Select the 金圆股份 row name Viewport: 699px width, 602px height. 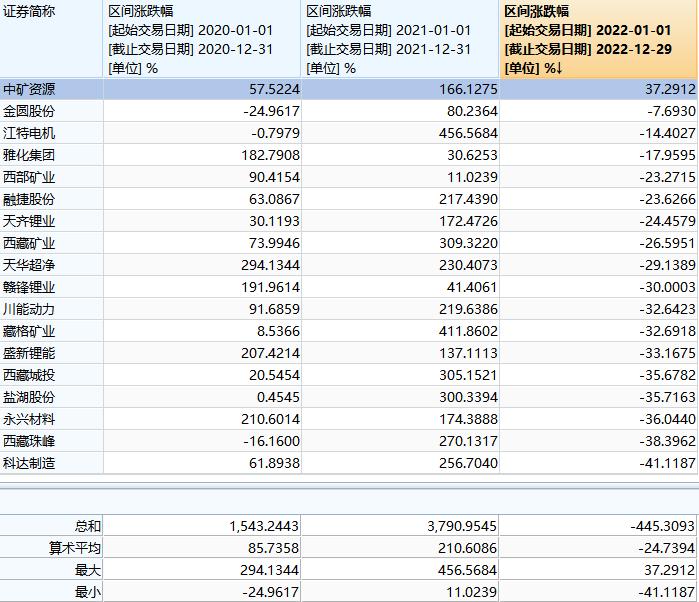coord(29,111)
